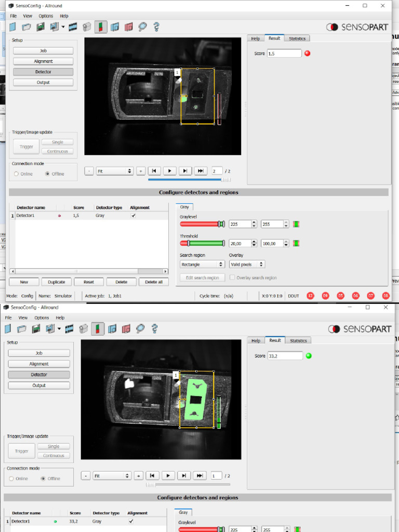Click the Score field showing 1,5 in the Result tab
The height and width of the screenshot is (532, 399).
(x=284, y=54)
